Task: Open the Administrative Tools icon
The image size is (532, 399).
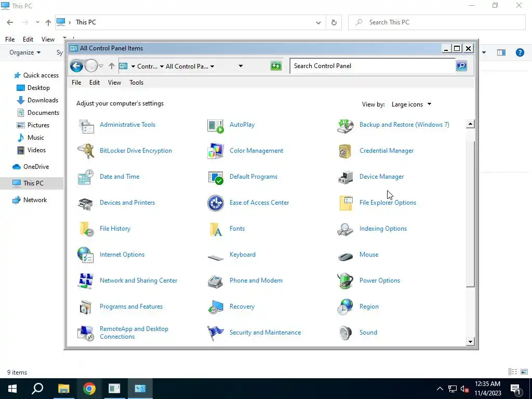Action: (86, 126)
